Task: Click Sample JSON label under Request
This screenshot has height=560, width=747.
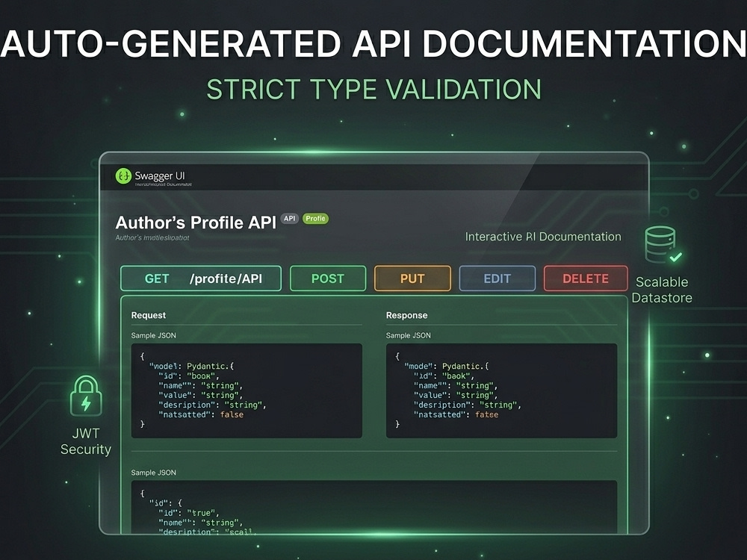Action: pos(153,335)
